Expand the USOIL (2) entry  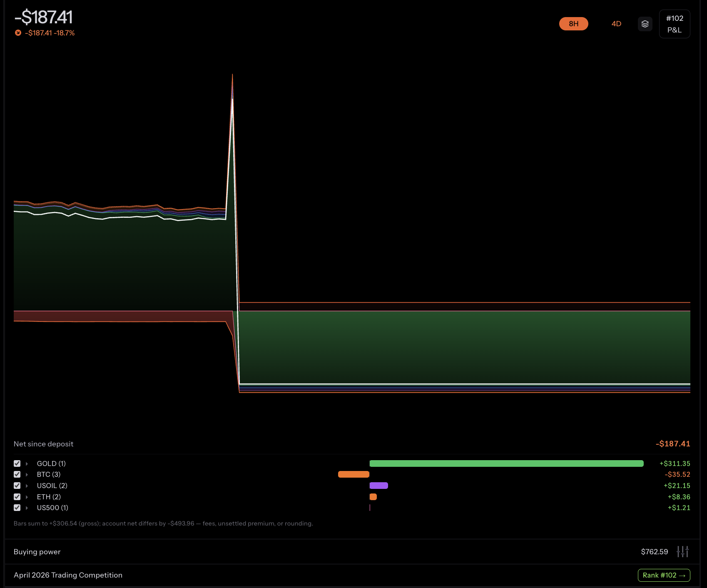tap(27, 486)
